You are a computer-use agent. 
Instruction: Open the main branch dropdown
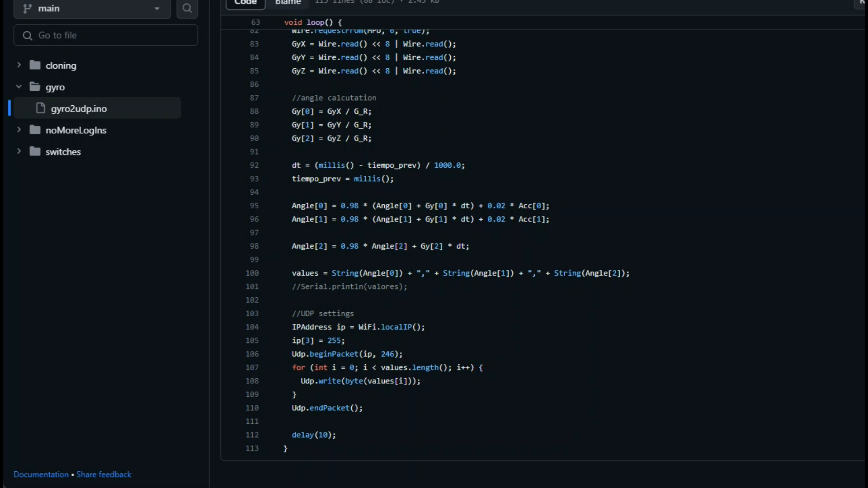click(92, 8)
